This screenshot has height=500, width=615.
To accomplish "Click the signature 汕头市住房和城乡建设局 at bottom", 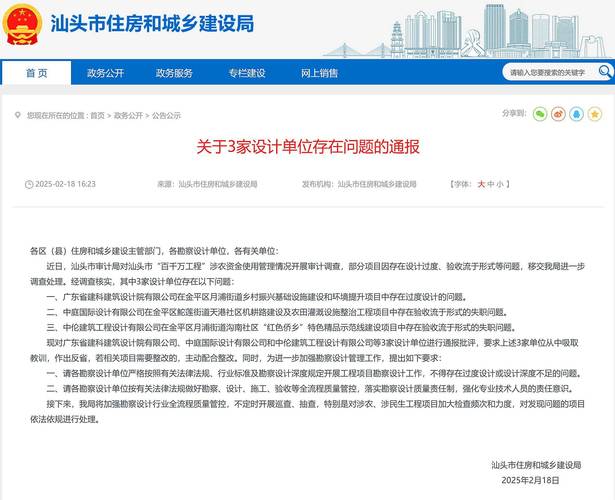I will [x=536, y=465].
